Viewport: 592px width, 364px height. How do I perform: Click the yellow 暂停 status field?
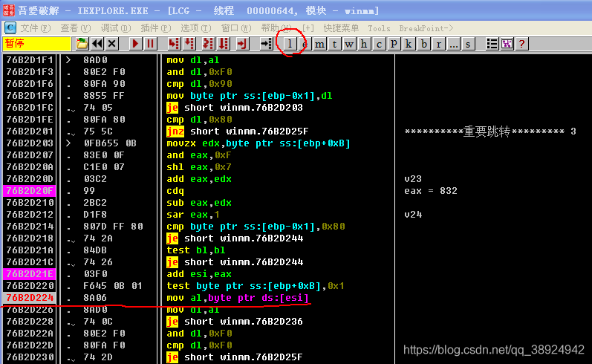point(36,44)
